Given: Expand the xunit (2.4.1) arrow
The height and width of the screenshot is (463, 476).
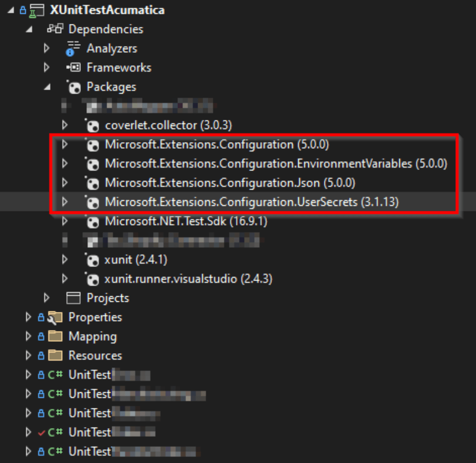Looking at the screenshot, I should pyautogui.click(x=65, y=260).
